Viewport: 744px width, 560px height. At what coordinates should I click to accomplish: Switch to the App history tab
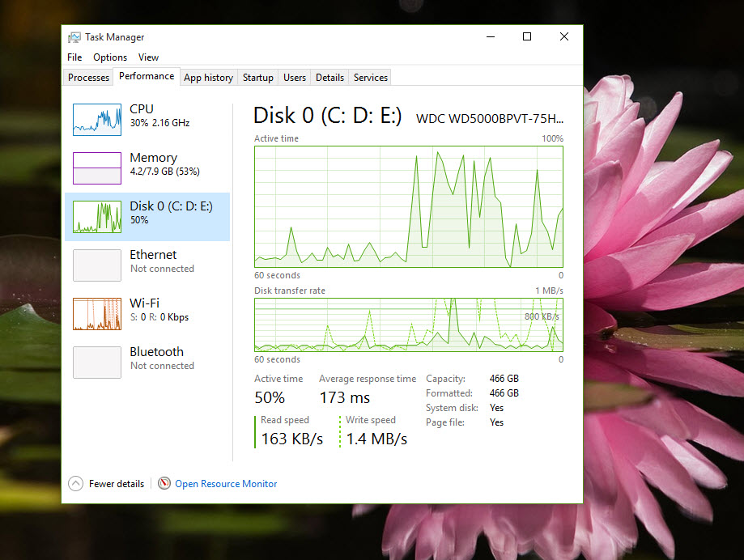(x=208, y=77)
